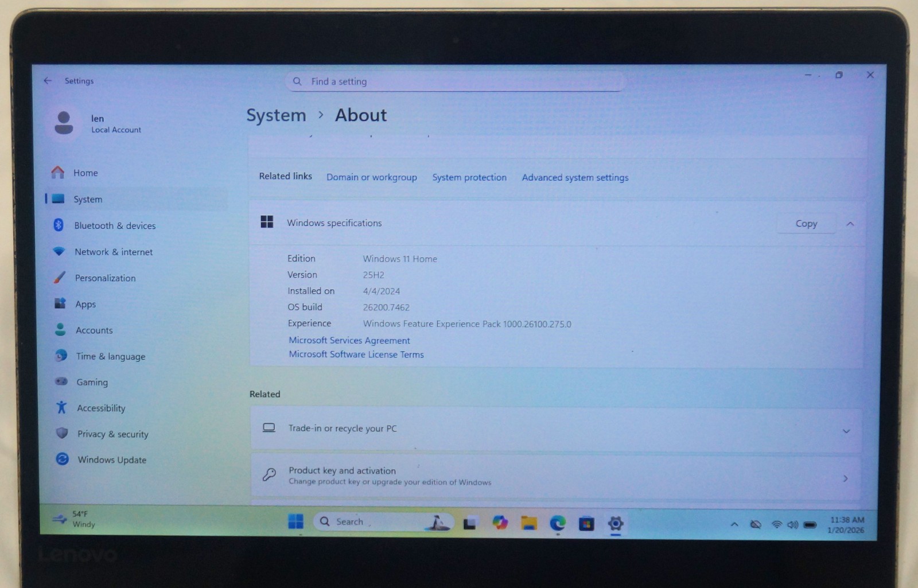Click the Edition value Windows 11 Home
Screen dimensions: 918x588
pos(400,259)
